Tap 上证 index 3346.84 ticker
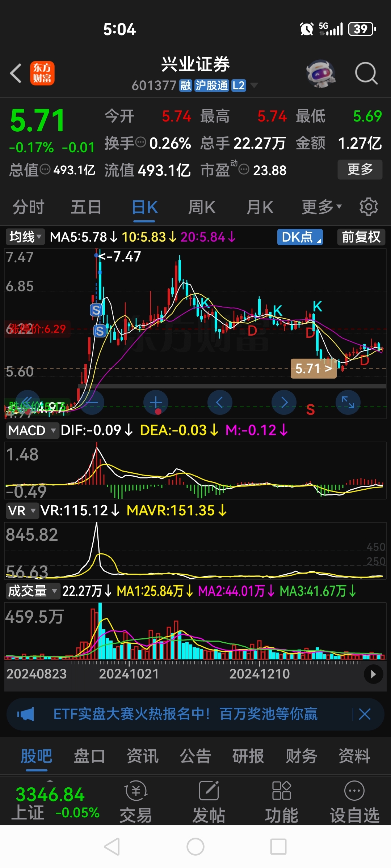The width and height of the screenshot is (391, 868). [x=55, y=803]
